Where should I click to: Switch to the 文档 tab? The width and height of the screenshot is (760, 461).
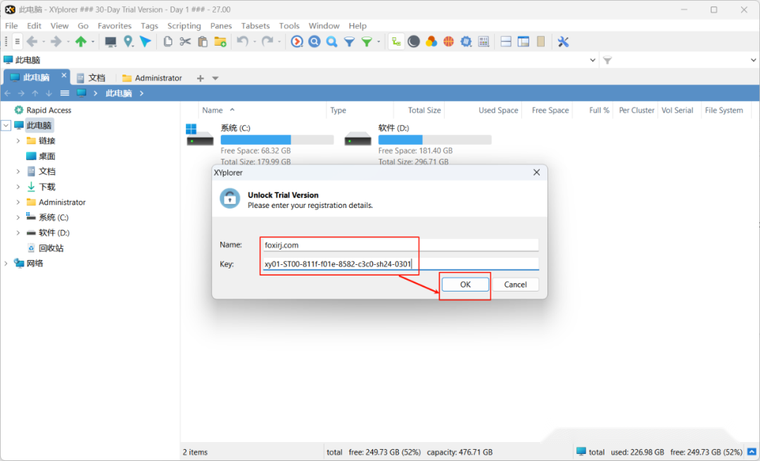(x=91, y=78)
